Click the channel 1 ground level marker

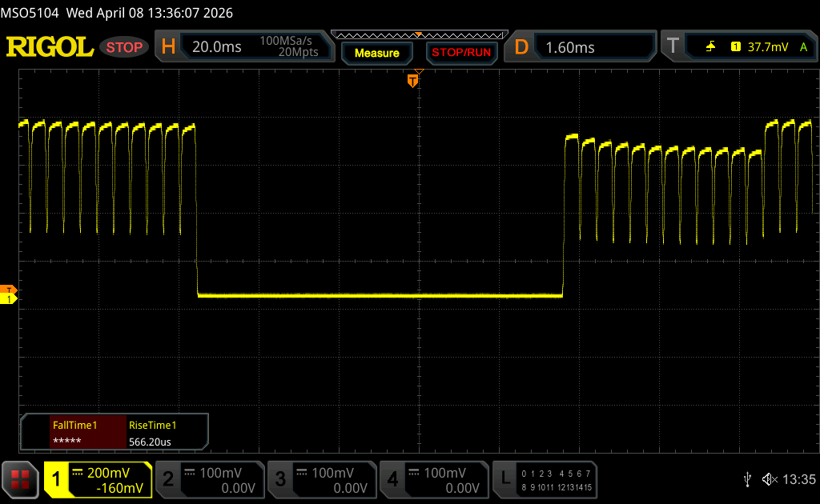pyautogui.click(x=9, y=298)
